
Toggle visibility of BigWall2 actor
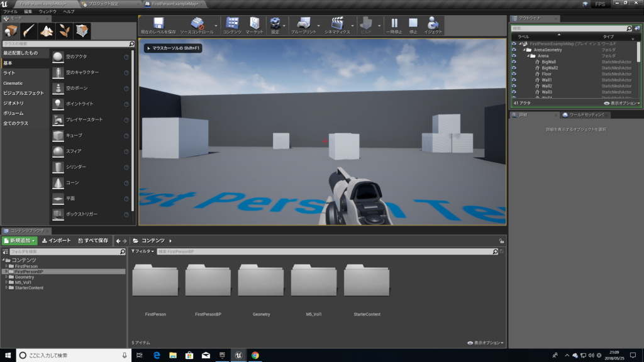tap(514, 68)
